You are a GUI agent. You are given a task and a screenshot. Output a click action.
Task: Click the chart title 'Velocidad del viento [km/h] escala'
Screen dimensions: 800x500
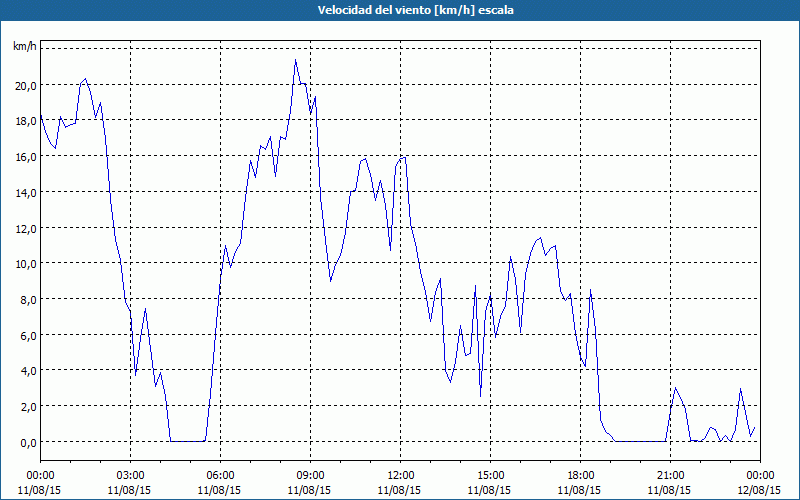pos(415,10)
